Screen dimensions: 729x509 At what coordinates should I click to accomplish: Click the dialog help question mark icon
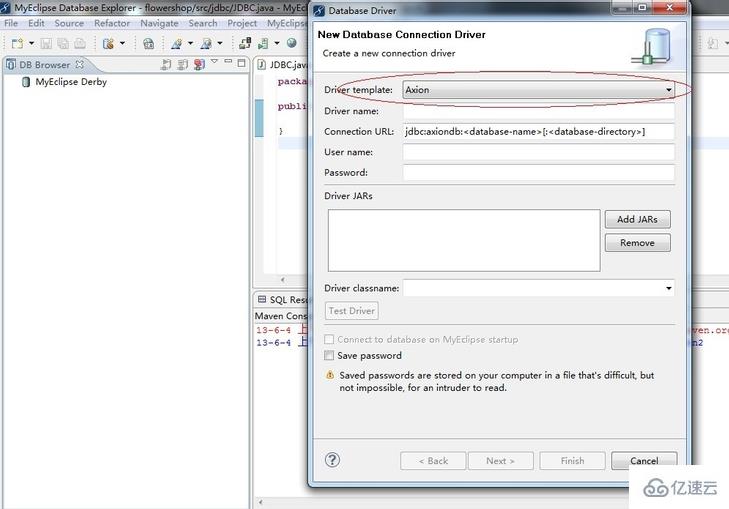coord(332,460)
